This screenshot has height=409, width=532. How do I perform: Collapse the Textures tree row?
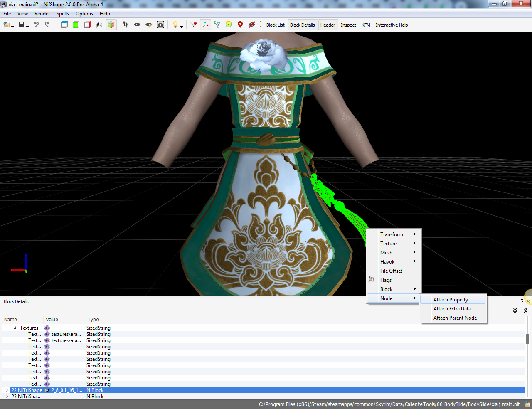pos(15,328)
